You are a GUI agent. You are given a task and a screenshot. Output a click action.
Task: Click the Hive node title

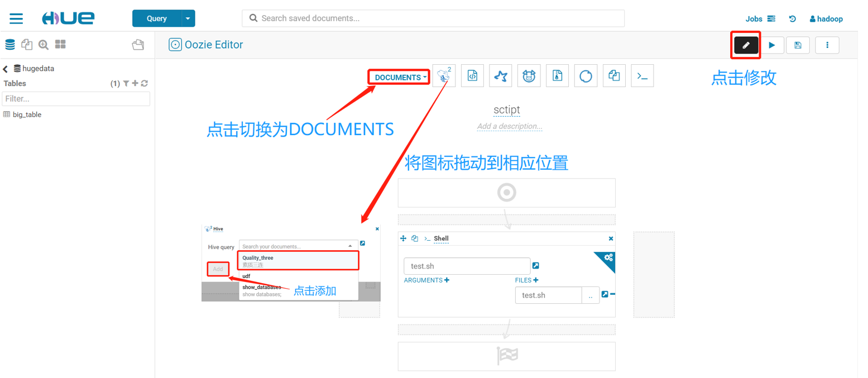[218, 228]
